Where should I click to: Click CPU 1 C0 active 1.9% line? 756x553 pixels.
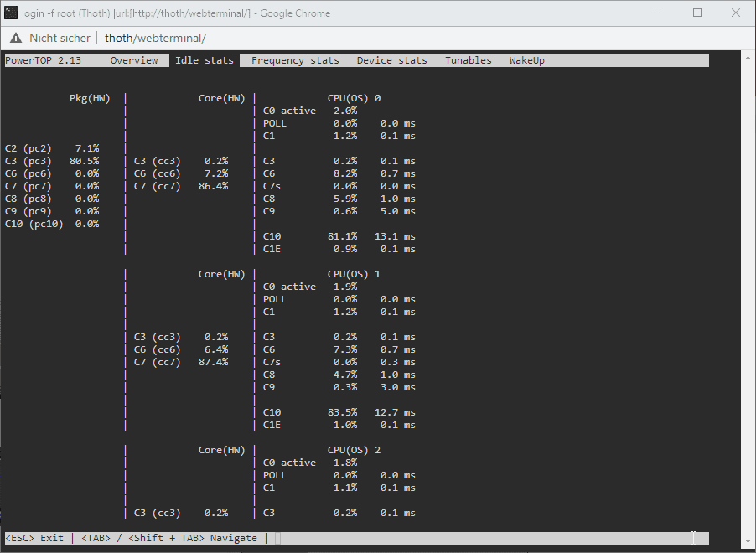pos(310,287)
